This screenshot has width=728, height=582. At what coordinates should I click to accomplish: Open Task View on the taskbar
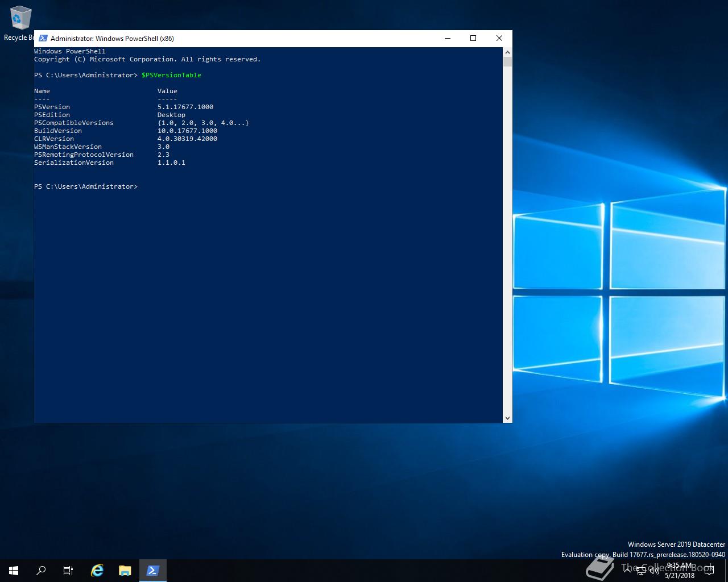(x=68, y=571)
